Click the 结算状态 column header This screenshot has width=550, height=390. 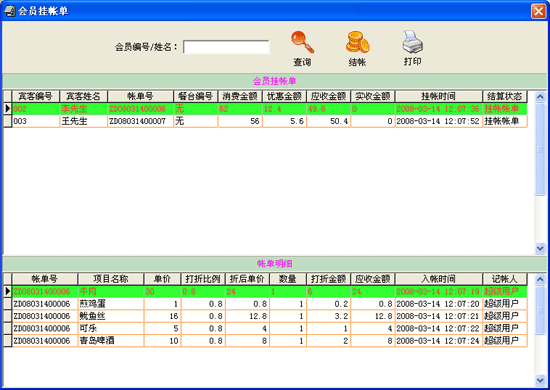click(x=505, y=96)
